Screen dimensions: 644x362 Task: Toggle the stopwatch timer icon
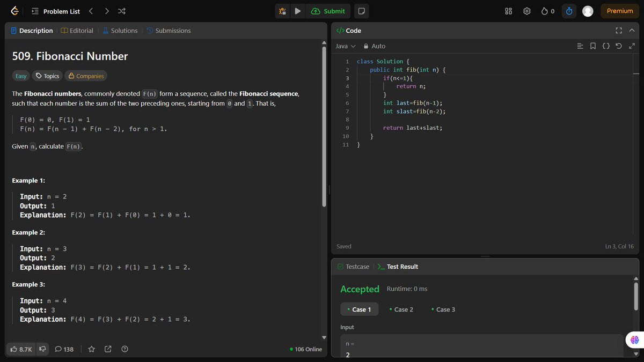(x=569, y=11)
